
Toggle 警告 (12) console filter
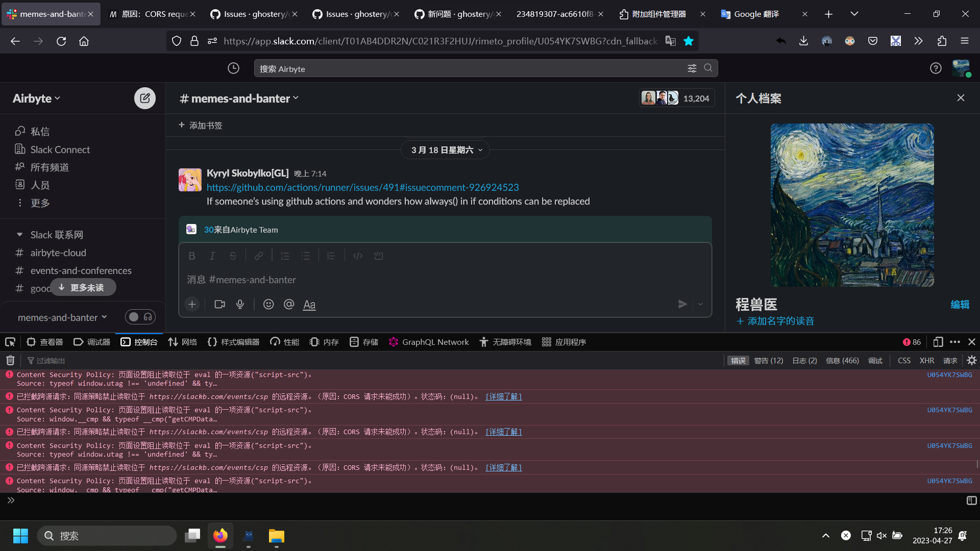pyautogui.click(x=769, y=360)
